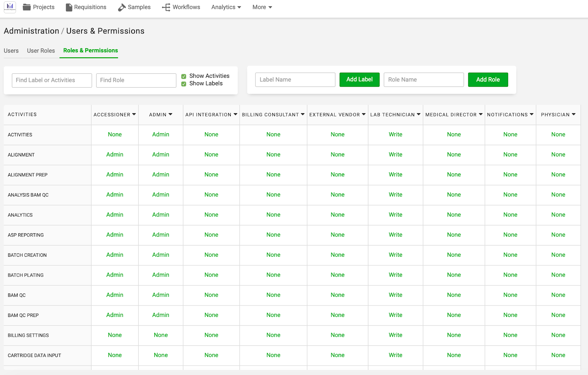Click the Write permission for Lab Technician Activities
588x375 pixels.
point(395,134)
